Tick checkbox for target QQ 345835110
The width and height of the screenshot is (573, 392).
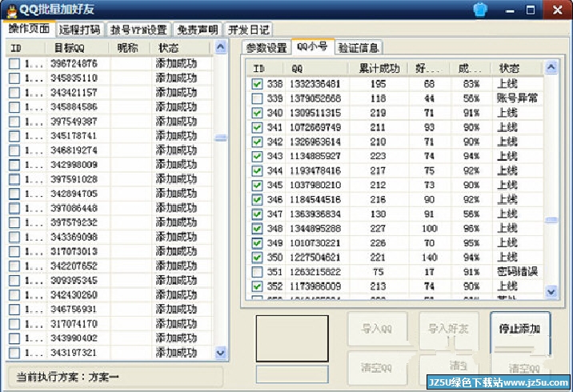(14, 78)
